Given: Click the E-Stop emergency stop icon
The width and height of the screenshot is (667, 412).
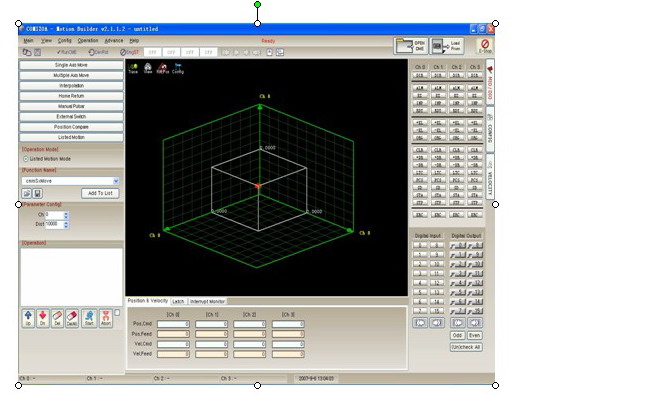Looking at the screenshot, I should 484,45.
